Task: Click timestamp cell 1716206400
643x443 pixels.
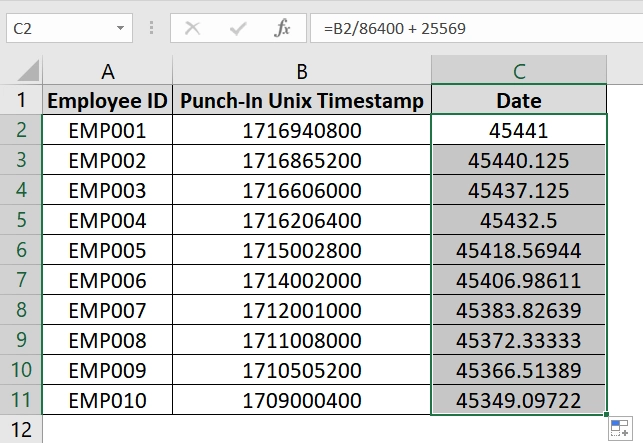Action: coord(302,220)
